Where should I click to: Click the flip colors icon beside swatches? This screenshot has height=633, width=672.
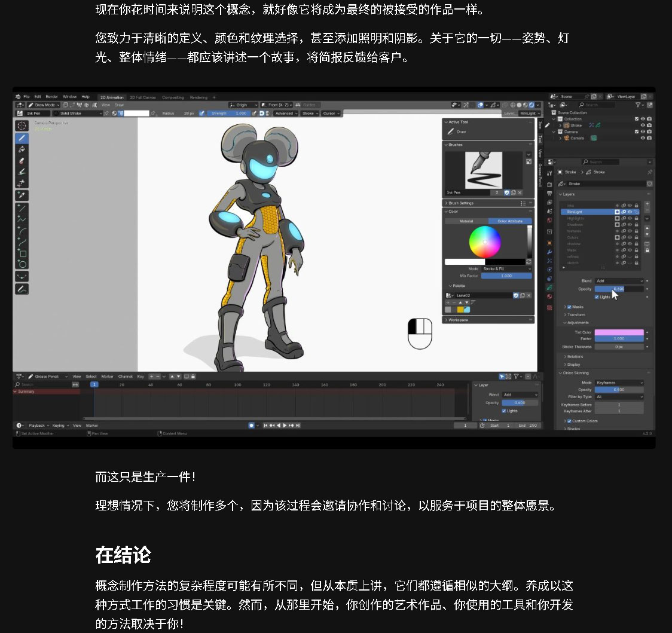coord(529,261)
